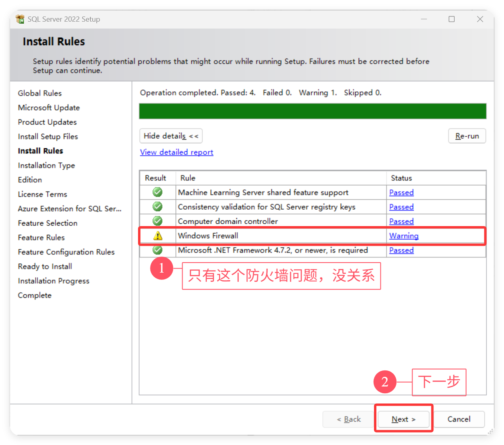The image size is (504, 445).
Task: Click the green check icon for Consistency validation rule
Action: [158, 206]
